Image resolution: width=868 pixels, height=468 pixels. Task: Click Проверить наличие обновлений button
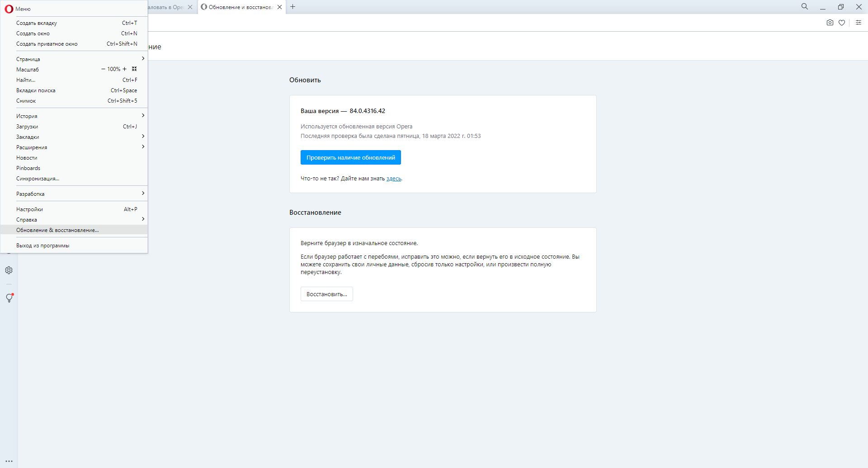tap(351, 157)
